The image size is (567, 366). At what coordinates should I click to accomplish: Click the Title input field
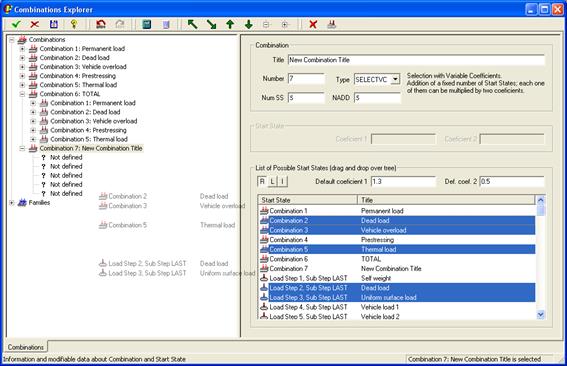(x=416, y=60)
